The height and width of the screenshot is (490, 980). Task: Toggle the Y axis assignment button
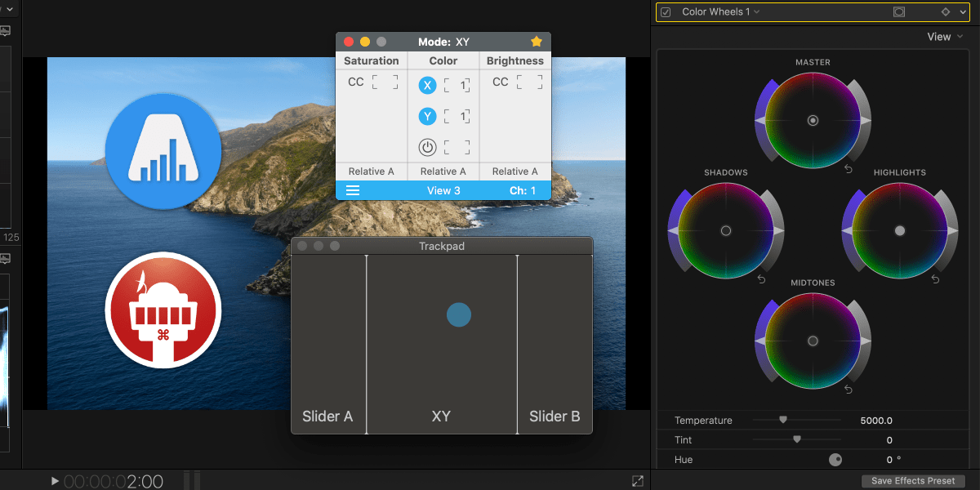coord(426,116)
